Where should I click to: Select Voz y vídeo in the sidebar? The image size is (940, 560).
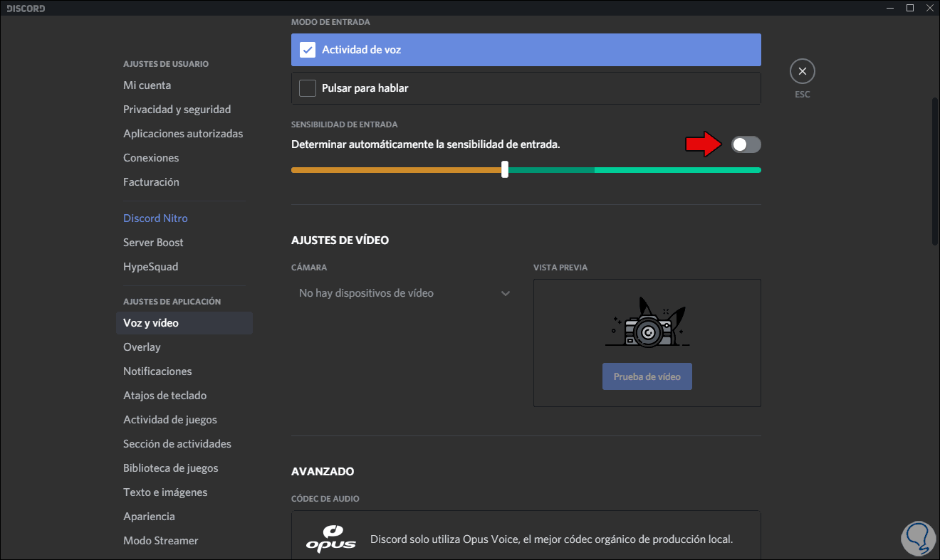pos(150,322)
